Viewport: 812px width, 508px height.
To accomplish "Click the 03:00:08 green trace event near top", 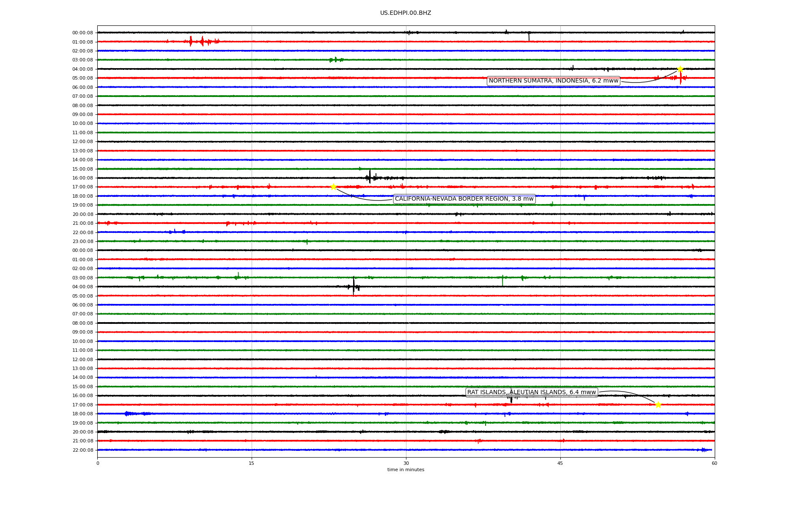I will [336, 60].
